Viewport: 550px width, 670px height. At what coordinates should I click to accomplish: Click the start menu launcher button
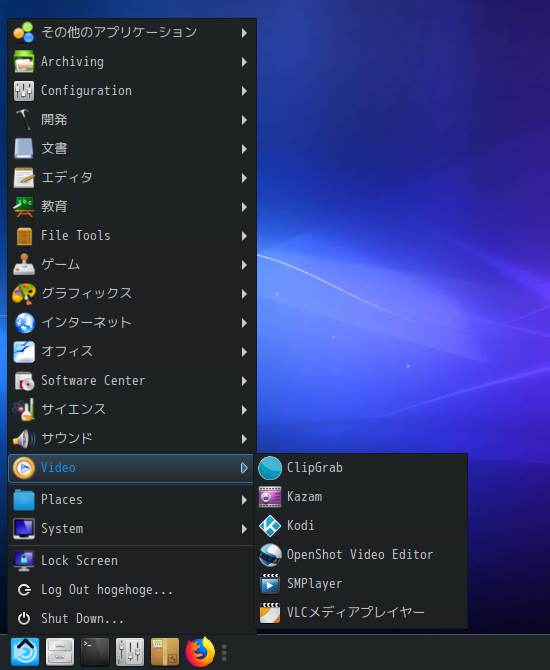tap(25, 652)
